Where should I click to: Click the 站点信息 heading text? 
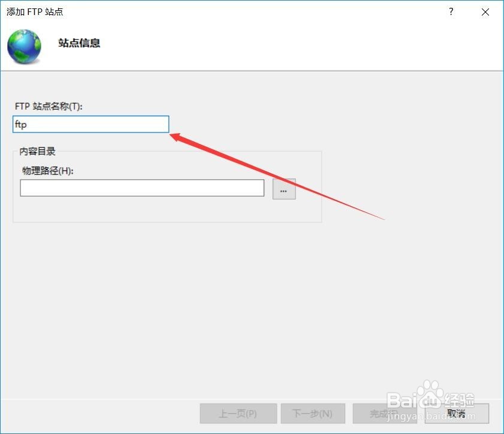point(79,43)
